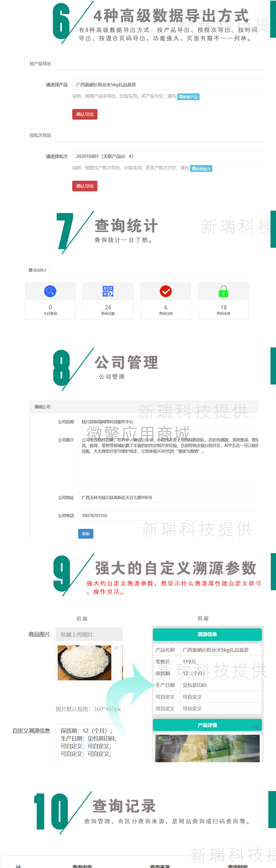The image size is (276, 868).
Task: Click the green lock 条码未用 icon
Action: coord(224,291)
